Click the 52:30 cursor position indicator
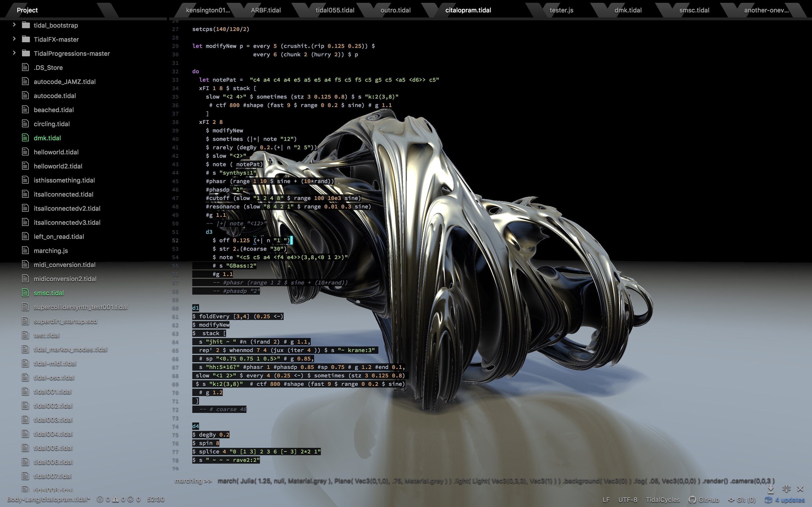Screen dimensions: 812x507 click(156, 499)
